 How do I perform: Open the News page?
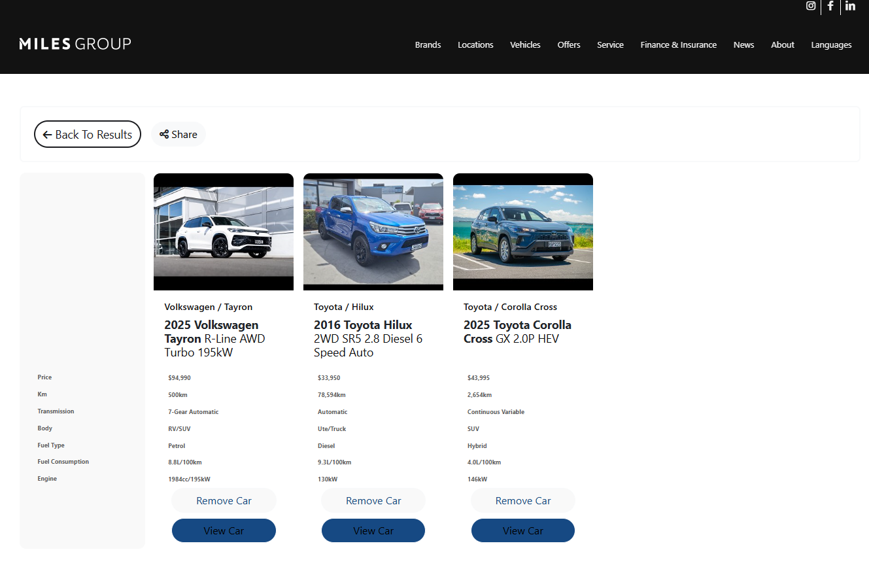(743, 44)
